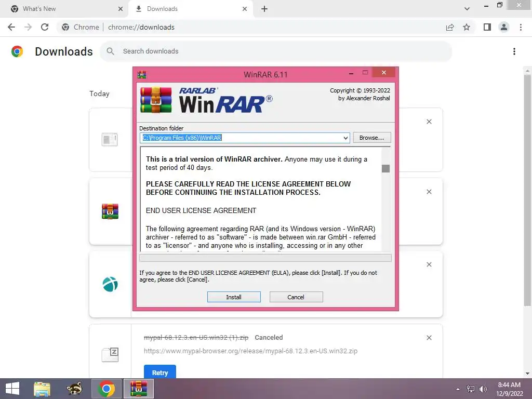This screenshot has width=532, height=399.
Task: Open the clock showing 8:44 AM
Action: 509,389
